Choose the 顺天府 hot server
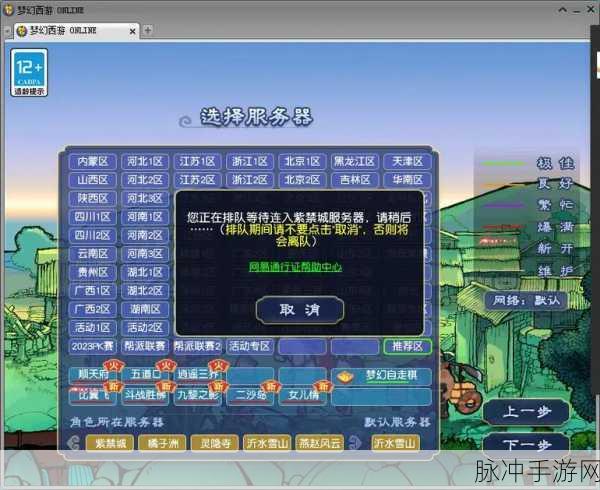 [93, 374]
